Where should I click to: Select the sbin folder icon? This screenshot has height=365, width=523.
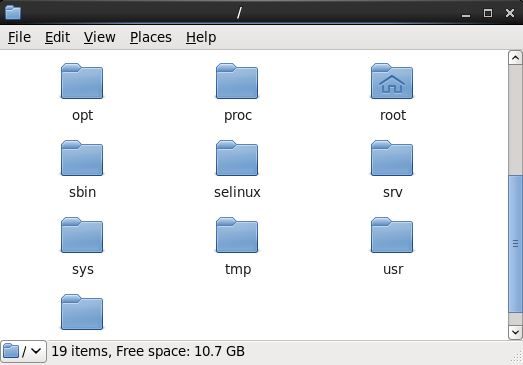82,158
